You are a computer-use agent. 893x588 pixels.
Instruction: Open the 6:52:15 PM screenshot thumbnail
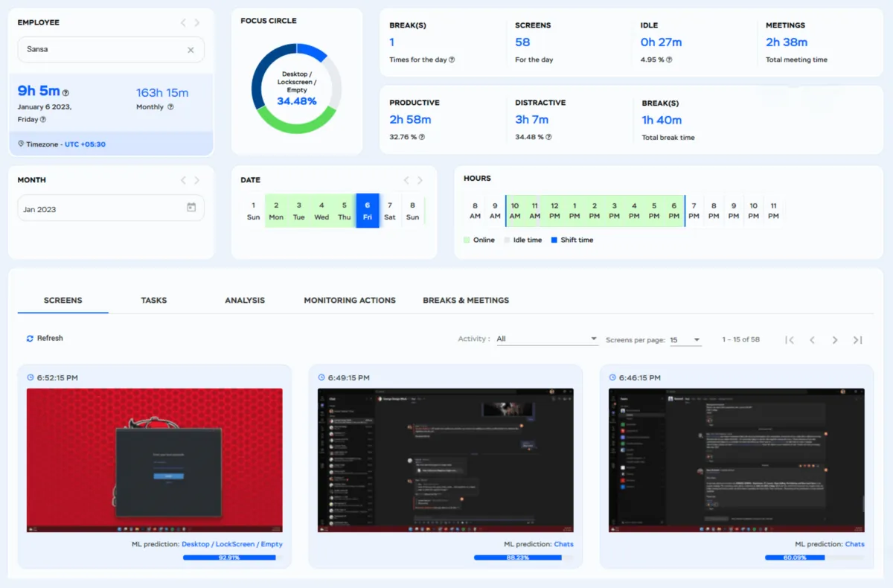(x=155, y=460)
